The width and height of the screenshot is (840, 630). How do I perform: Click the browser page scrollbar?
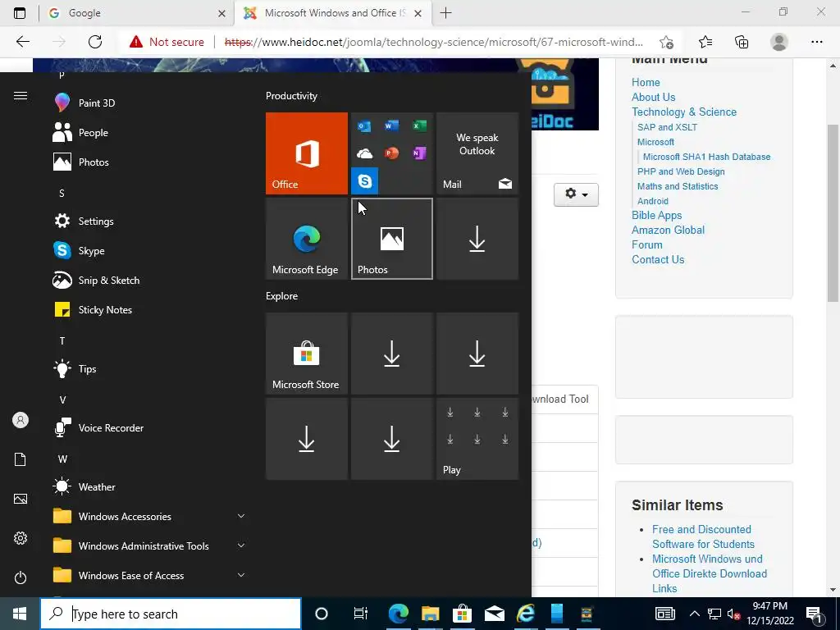(833, 213)
